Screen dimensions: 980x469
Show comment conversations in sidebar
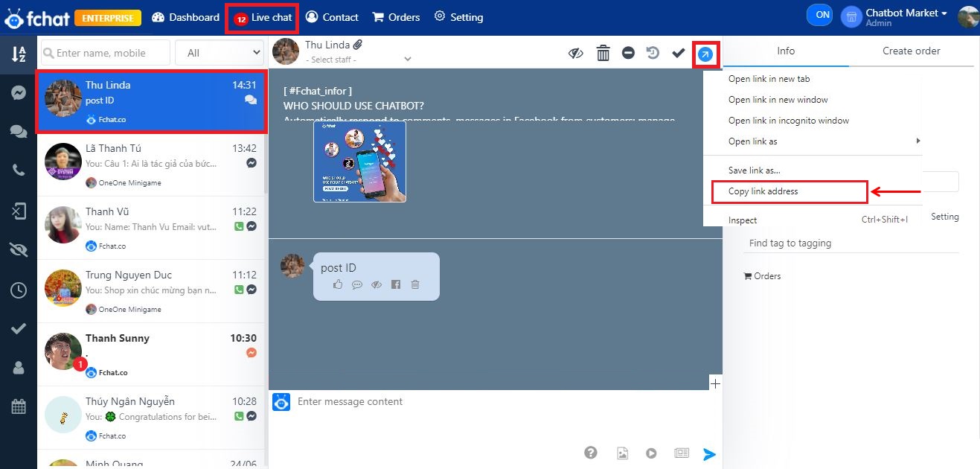[19, 131]
